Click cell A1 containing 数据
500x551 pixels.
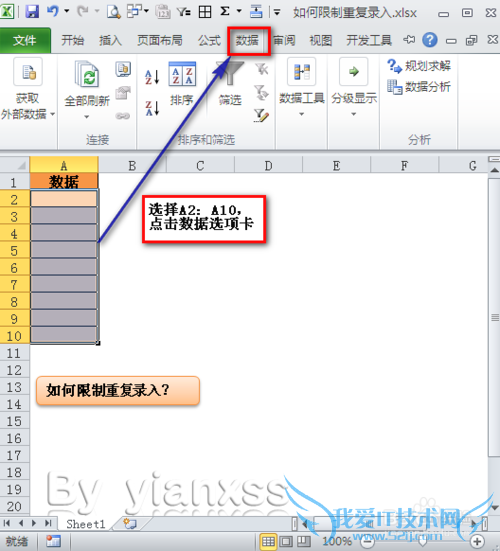pos(64,181)
